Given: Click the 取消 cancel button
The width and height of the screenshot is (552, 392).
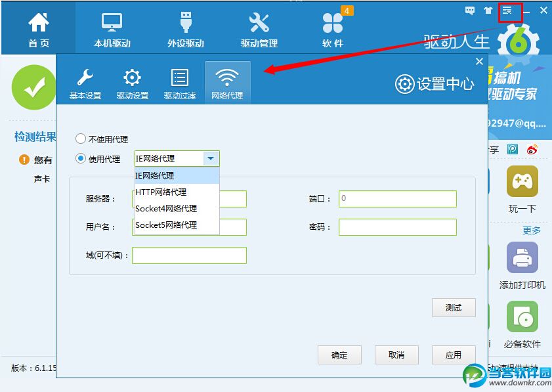Looking at the screenshot, I should 396,355.
